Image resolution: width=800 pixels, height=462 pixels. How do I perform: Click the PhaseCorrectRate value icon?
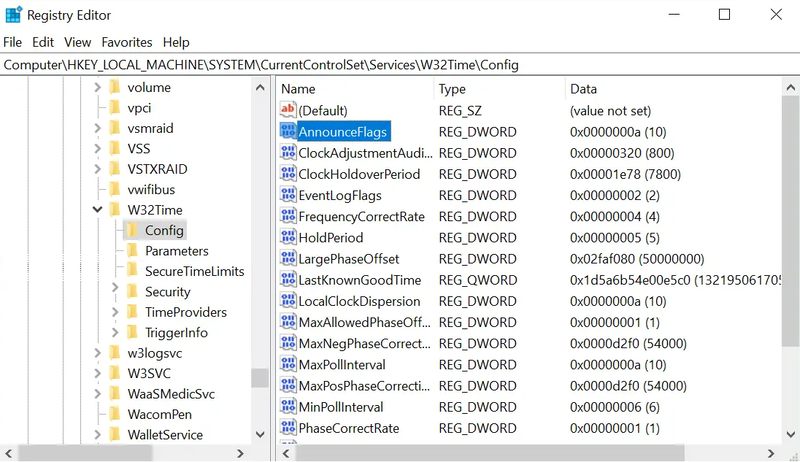tap(288, 428)
